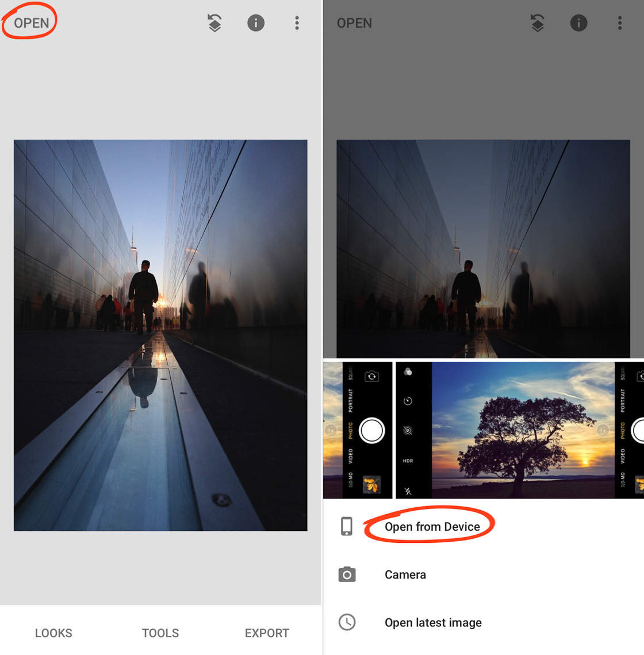Screen dimensions: 644x655
Task: Switch to the TOOLS tab
Action: click(x=160, y=633)
